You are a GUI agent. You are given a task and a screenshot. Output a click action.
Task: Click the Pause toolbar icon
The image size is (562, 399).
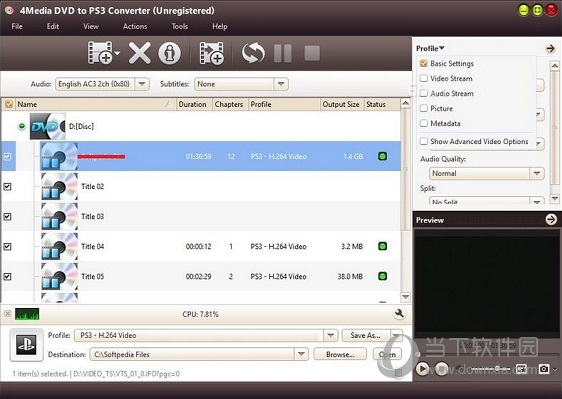pos(283,53)
